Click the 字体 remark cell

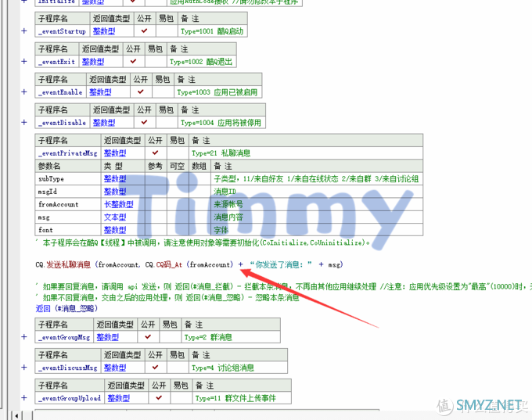[x=317, y=230]
